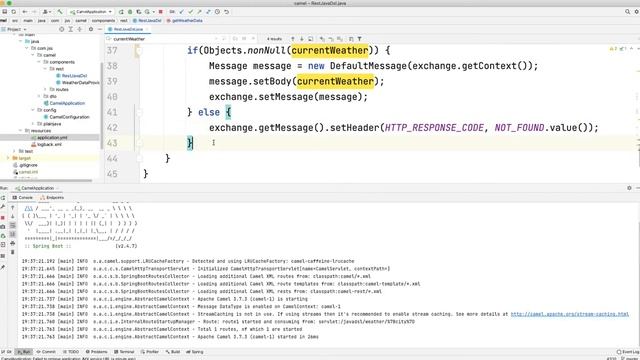Open the Commit tool window button
The image size is (640, 360).
pyautogui.click(x=46, y=352)
